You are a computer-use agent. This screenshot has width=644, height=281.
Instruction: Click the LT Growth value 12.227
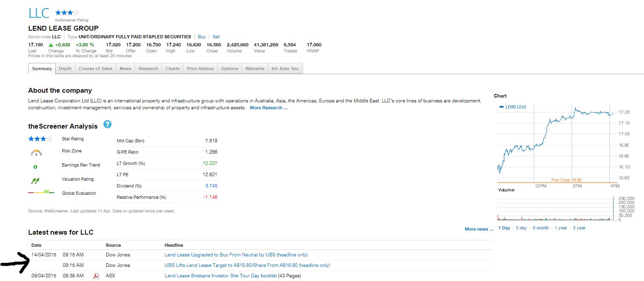210,163
